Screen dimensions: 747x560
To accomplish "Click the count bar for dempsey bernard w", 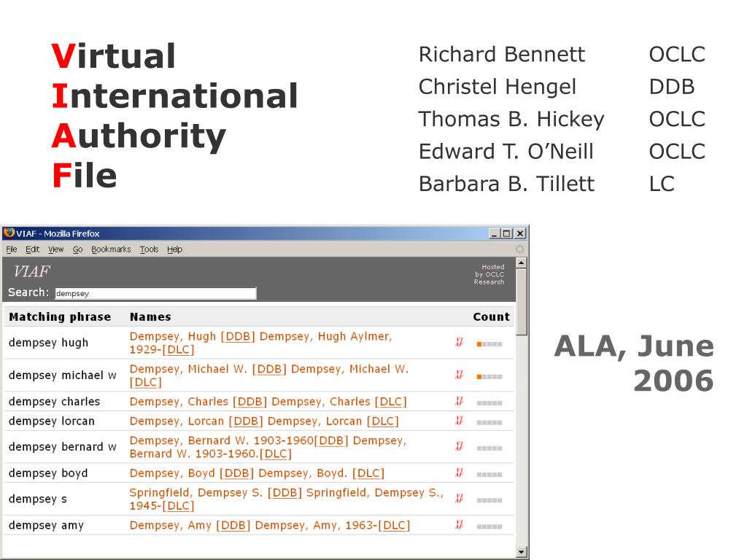I will click(x=489, y=448).
